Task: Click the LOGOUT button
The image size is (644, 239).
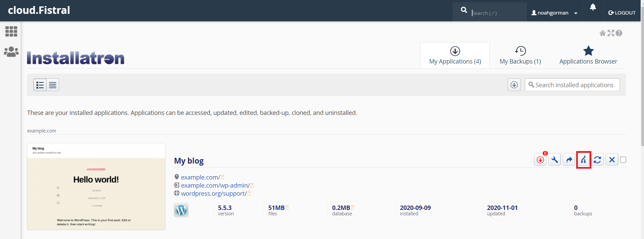Action: (x=622, y=13)
